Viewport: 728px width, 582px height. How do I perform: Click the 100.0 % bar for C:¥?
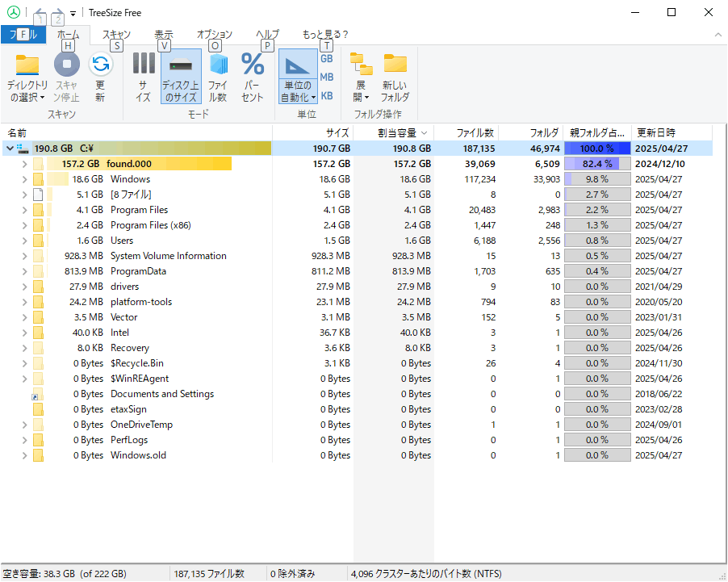point(597,149)
